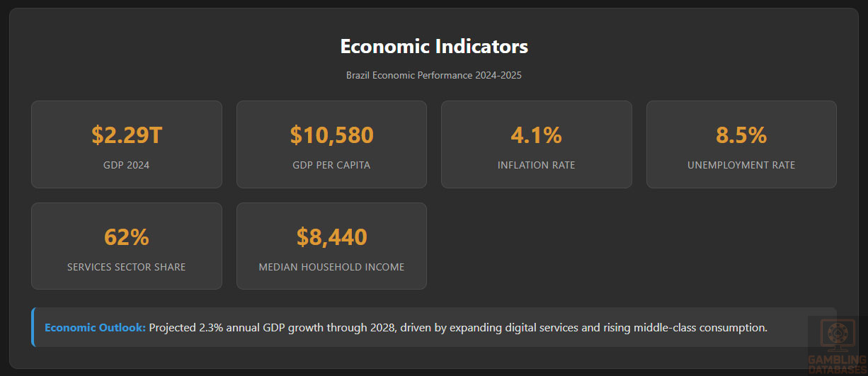Click the 2.3% figure in the outlook text

(x=210, y=328)
